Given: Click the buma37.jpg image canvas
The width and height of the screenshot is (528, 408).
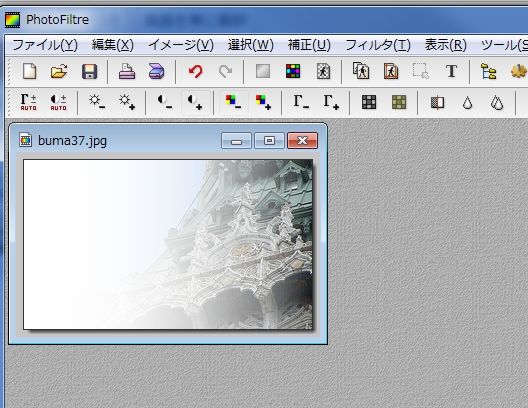Looking at the screenshot, I should (x=168, y=244).
